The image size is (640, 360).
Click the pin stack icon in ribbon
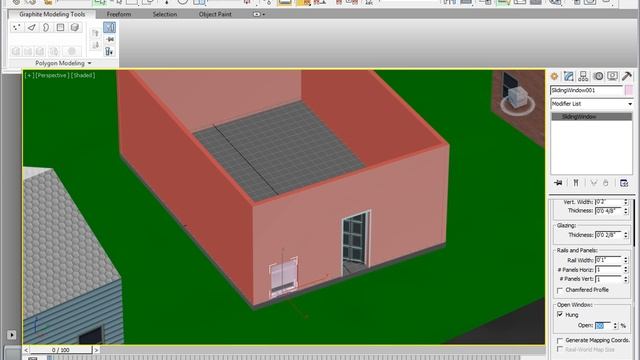(110, 40)
